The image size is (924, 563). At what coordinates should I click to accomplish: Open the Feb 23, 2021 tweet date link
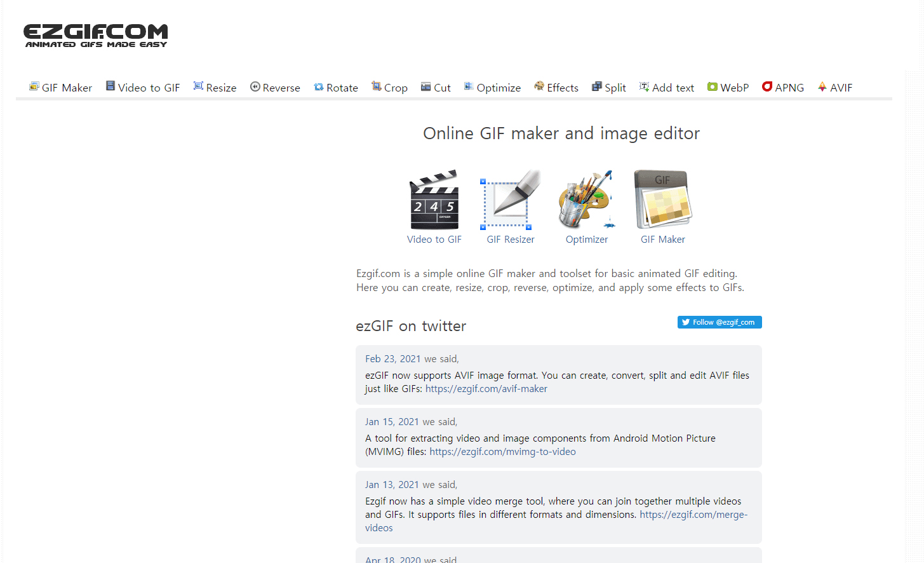click(393, 359)
